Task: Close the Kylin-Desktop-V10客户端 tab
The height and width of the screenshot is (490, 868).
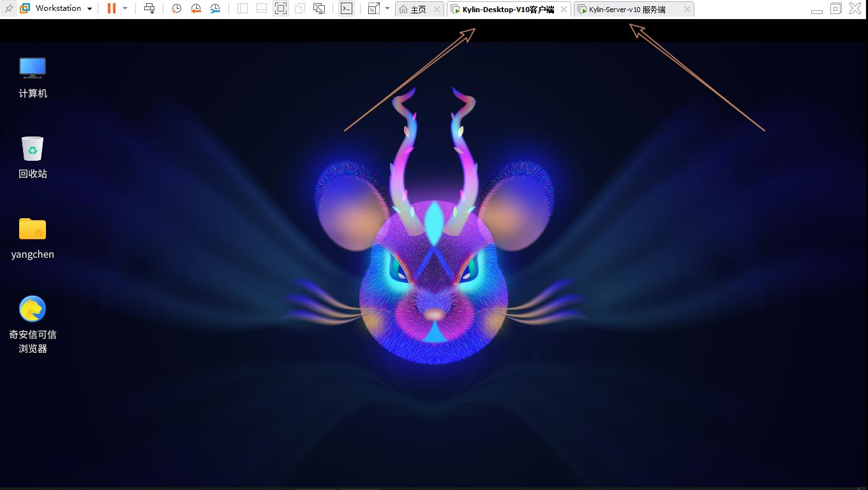Action: (564, 10)
